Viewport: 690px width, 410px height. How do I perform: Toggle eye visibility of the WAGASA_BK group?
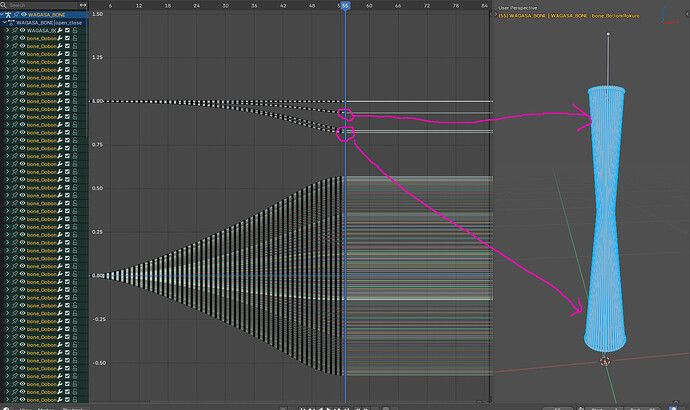22,30
